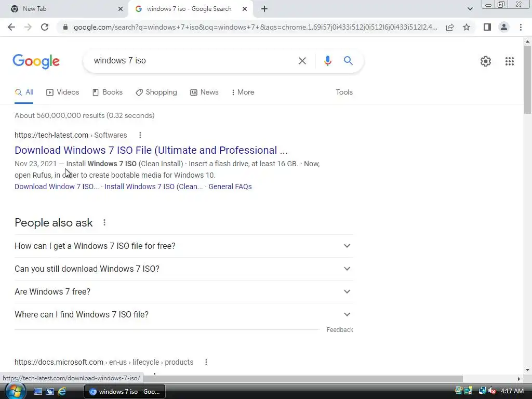Start voice search with the microphone

pyautogui.click(x=327, y=61)
